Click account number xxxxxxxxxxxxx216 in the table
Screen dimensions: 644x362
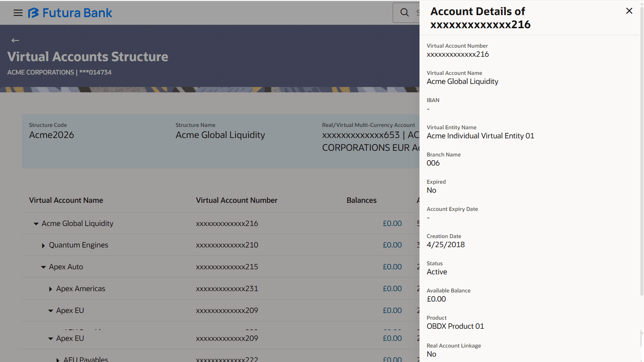click(227, 223)
